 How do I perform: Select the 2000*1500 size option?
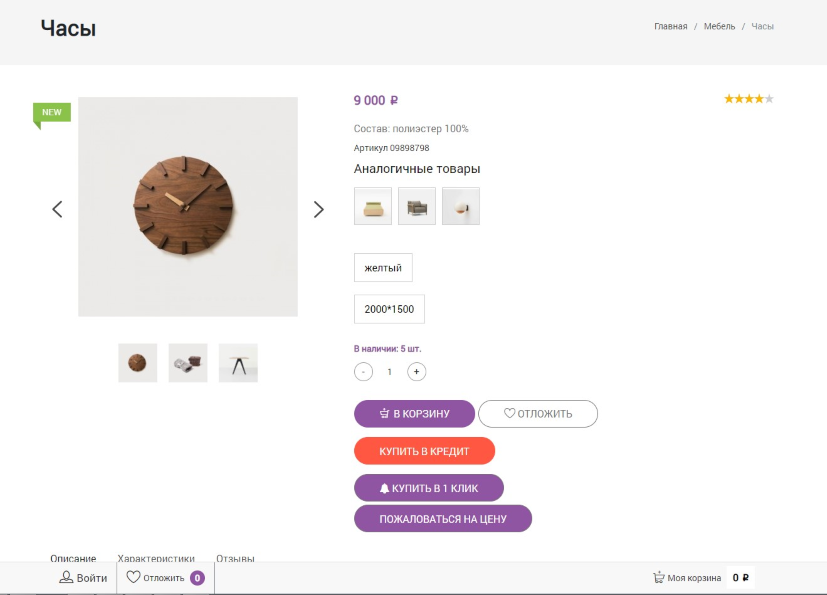click(x=389, y=309)
